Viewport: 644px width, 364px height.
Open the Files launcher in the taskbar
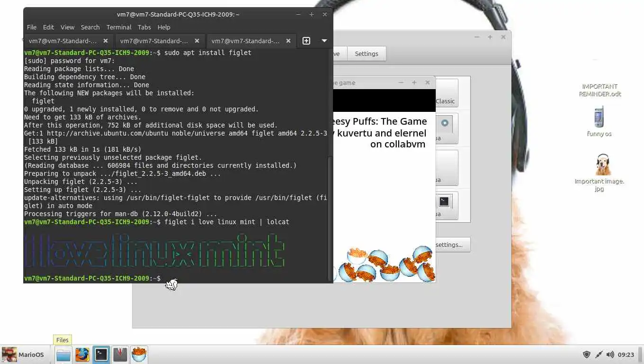(63, 355)
